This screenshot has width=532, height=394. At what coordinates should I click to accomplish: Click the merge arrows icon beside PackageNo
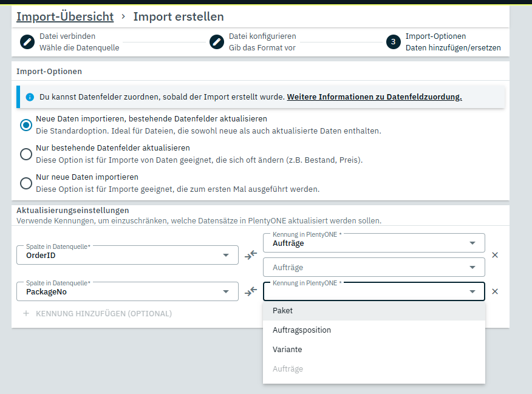(251, 292)
